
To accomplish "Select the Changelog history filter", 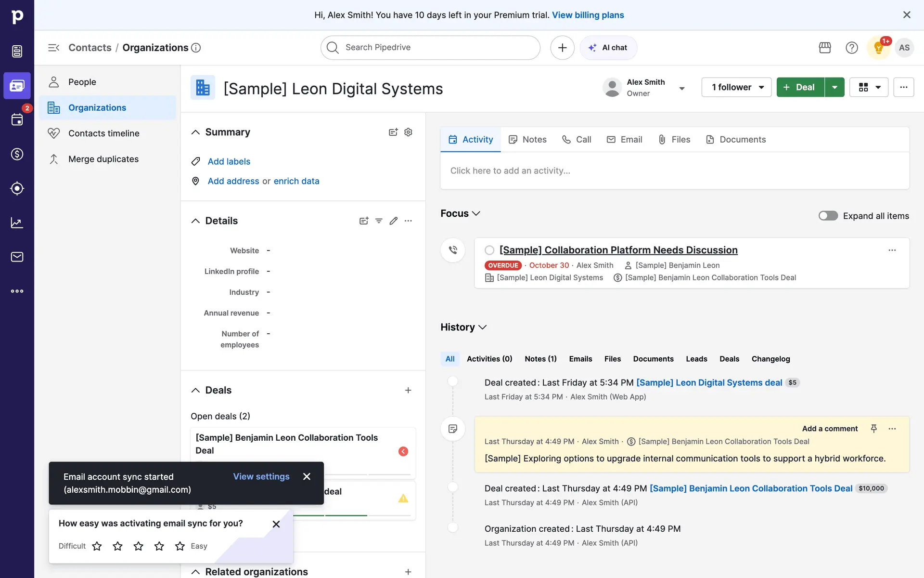I will 770,359.
